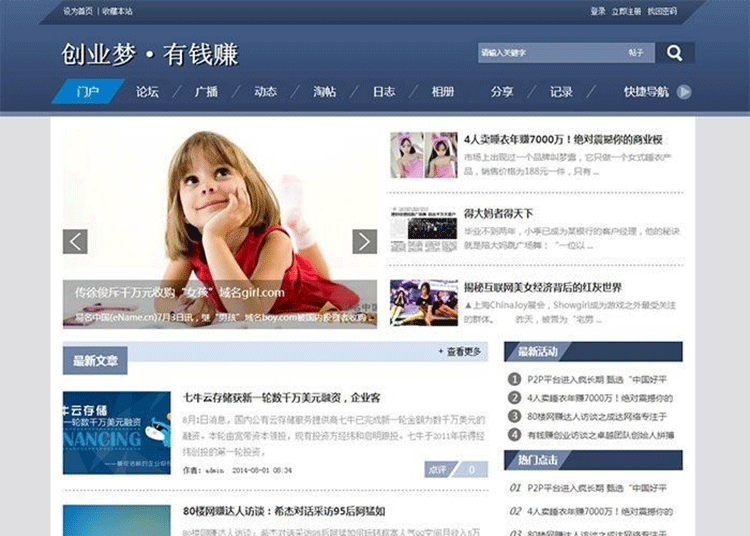The image size is (750, 536).
Task: Click the number 4 badge in 最新活动
Action: (514, 435)
